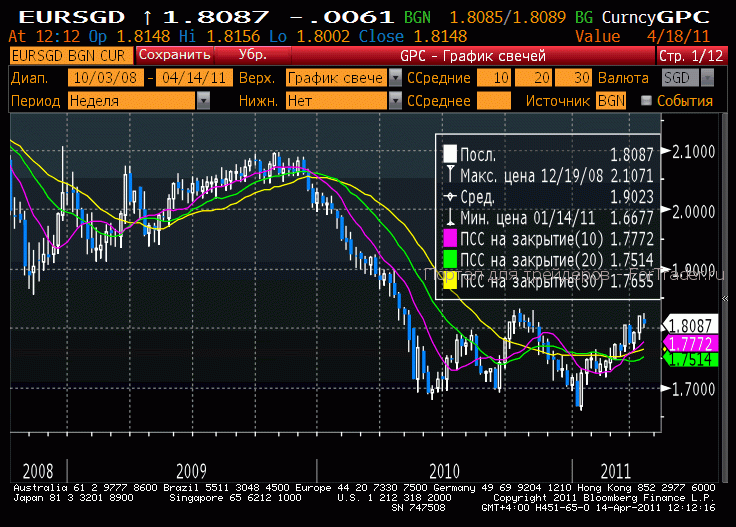736x527 pixels.
Task: Click the Мин. цена marker icon in legend
Action: pyautogui.click(x=450, y=217)
